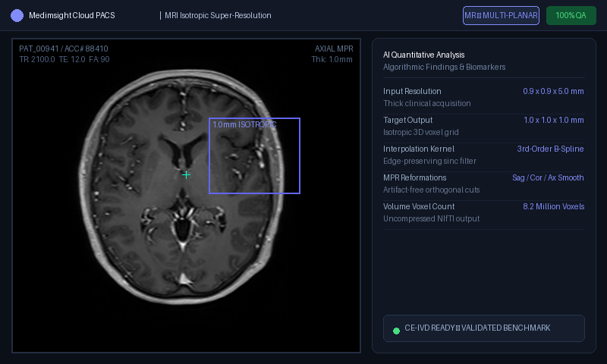Select the 3rd-Order B-Spline value

pyautogui.click(x=550, y=149)
